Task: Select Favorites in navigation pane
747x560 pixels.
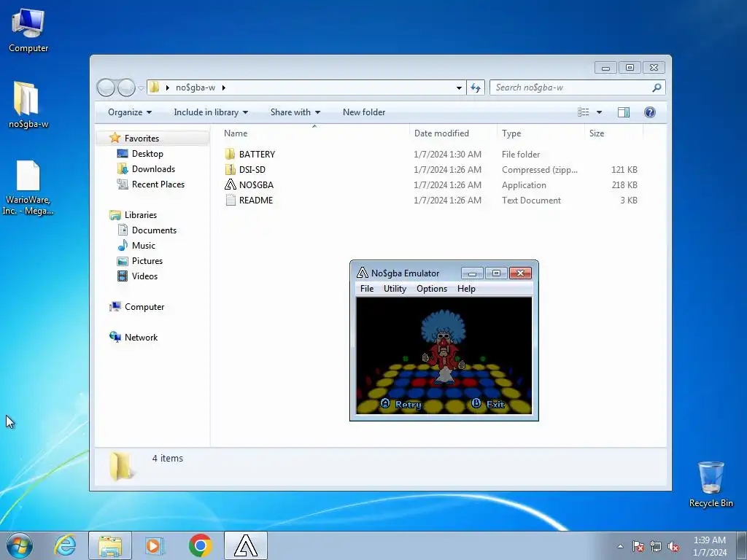Action: [x=142, y=138]
